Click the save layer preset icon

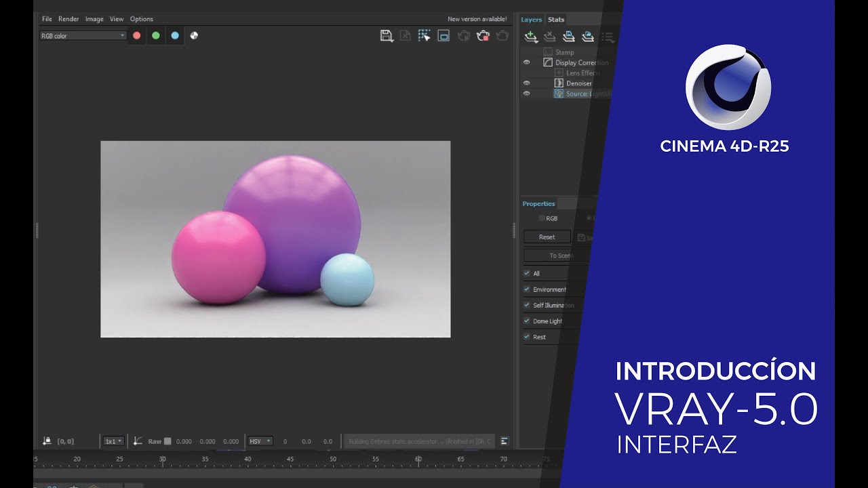click(x=569, y=37)
